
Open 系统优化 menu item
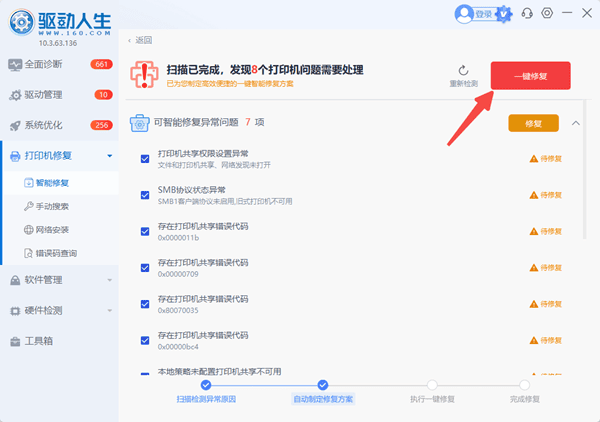(60, 125)
